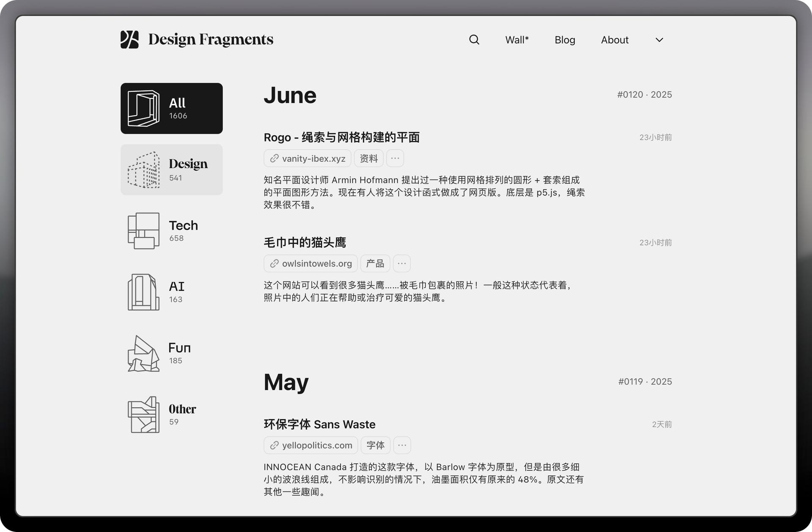Select the All category cube icon
Image resolution: width=812 pixels, height=532 pixels.
[x=144, y=109]
